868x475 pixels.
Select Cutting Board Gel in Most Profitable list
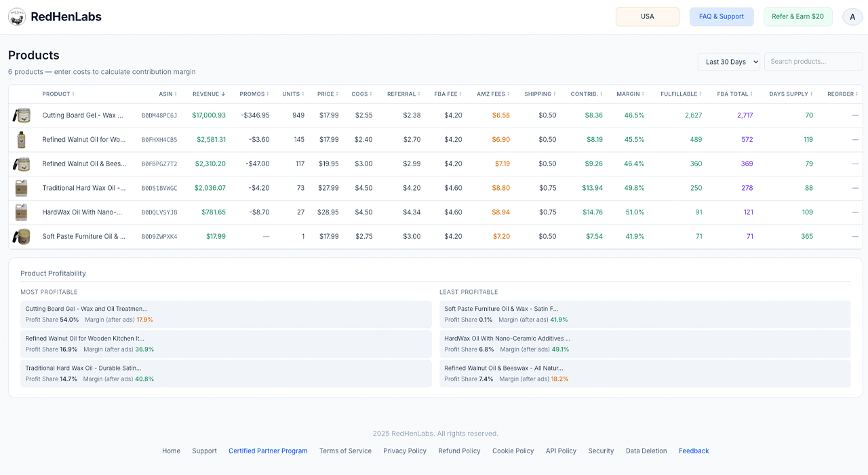(226, 314)
